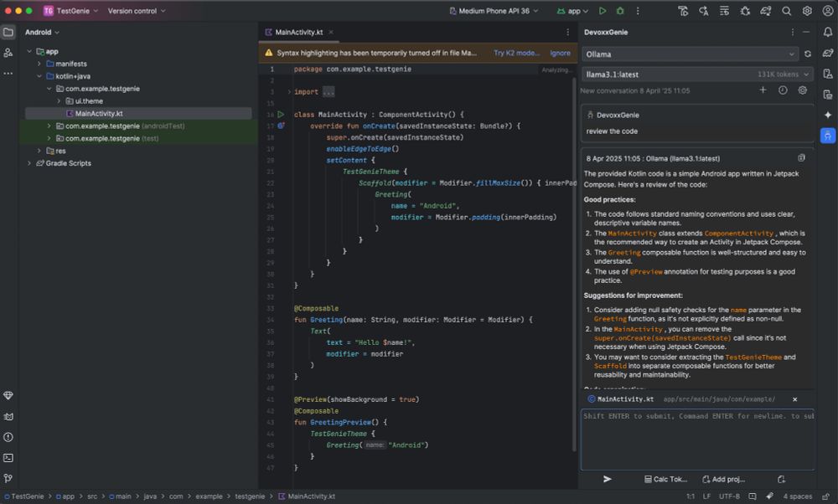This screenshot has height=504, width=838.
Task: Open the TestGenie project dropdown
Action: click(x=71, y=11)
